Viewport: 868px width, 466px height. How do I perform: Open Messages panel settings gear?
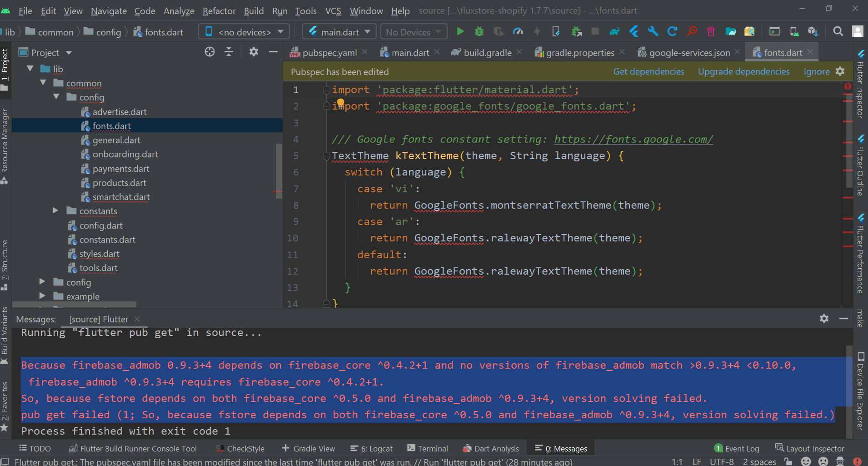(824, 319)
